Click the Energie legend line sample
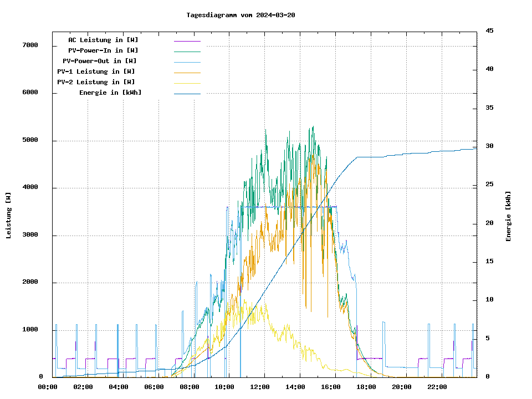The image size is (532, 399). coord(187,94)
